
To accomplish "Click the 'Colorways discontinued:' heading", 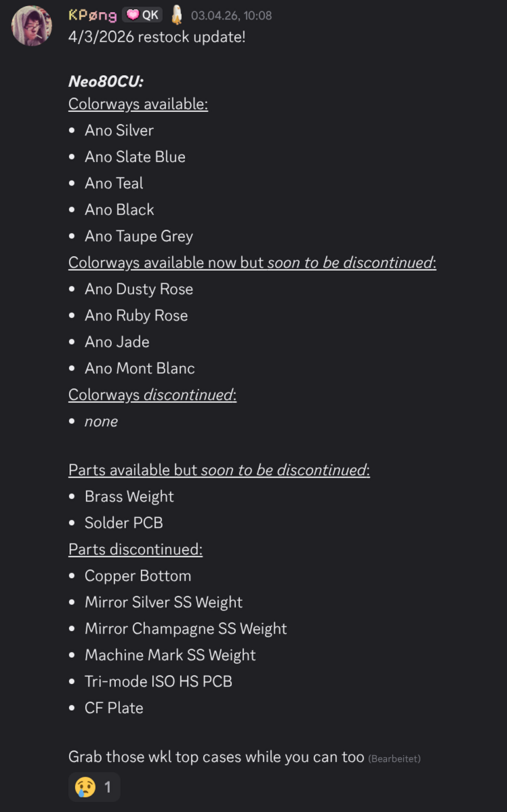I will coord(153,394).
